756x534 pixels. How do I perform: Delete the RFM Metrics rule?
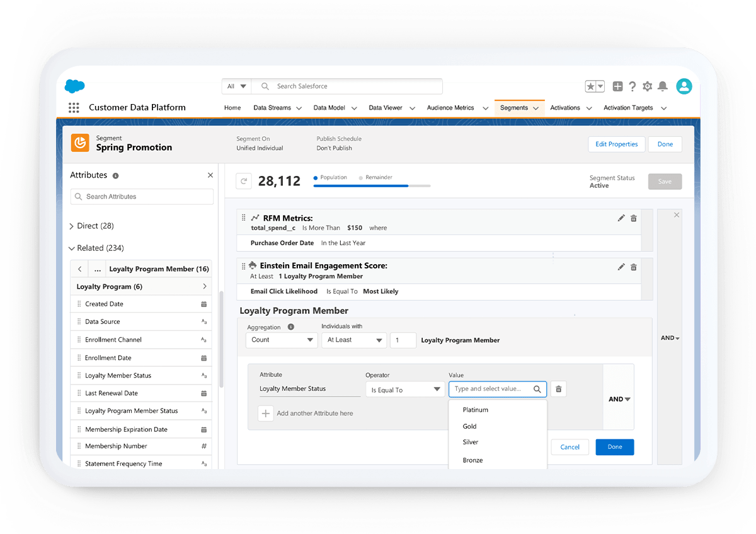pos(634,218)
